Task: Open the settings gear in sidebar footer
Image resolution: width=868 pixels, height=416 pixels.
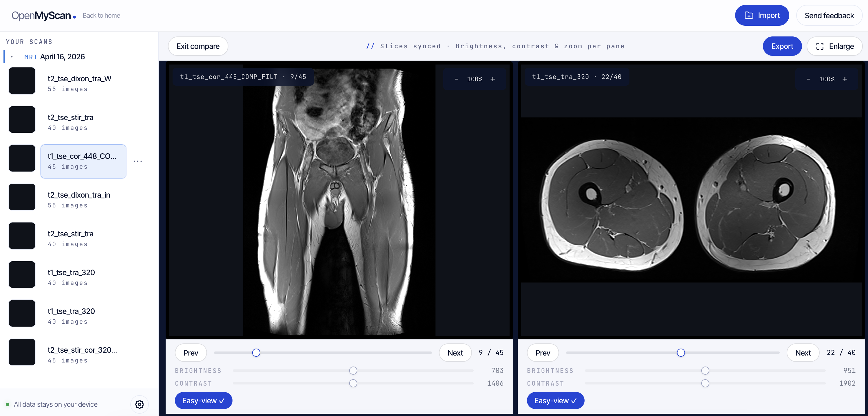Action: [x=140, y=404]
